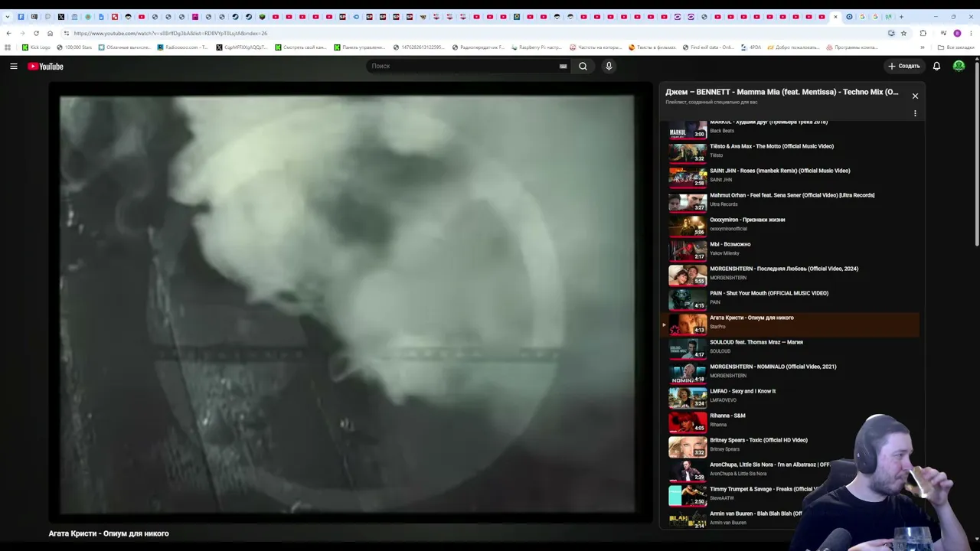The image size is (980, 551).
Task: Click the browser forward arrow
Action: coord(22,33)
